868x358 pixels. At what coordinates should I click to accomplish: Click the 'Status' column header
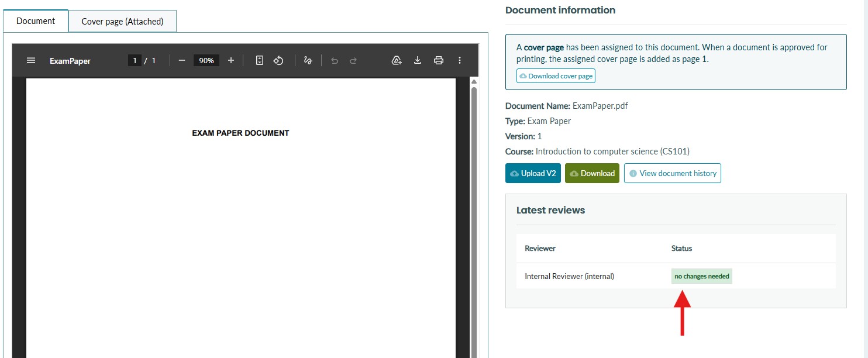[681, 248]
